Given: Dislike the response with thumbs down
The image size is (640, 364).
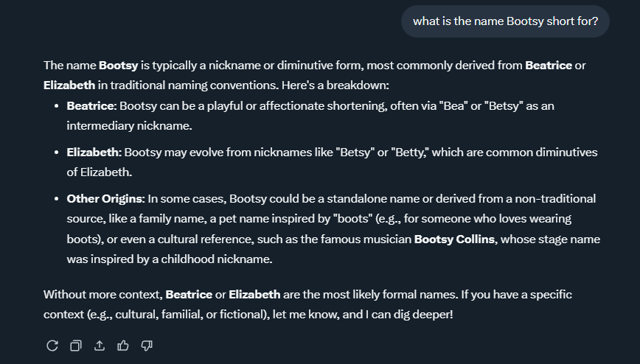Looking at the screenshot, I should (x=146, y=346).
